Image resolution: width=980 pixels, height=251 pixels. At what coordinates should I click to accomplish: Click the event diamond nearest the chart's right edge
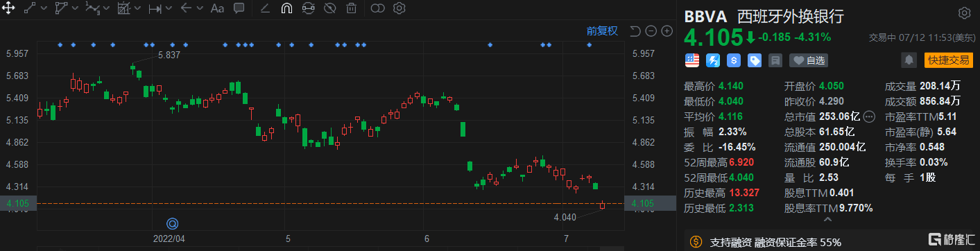(x=590, y=45)
